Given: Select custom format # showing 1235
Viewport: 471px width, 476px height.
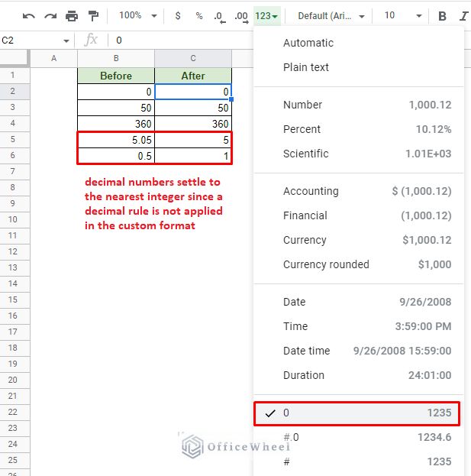Looking at the screenshot, I should (359, 461).
